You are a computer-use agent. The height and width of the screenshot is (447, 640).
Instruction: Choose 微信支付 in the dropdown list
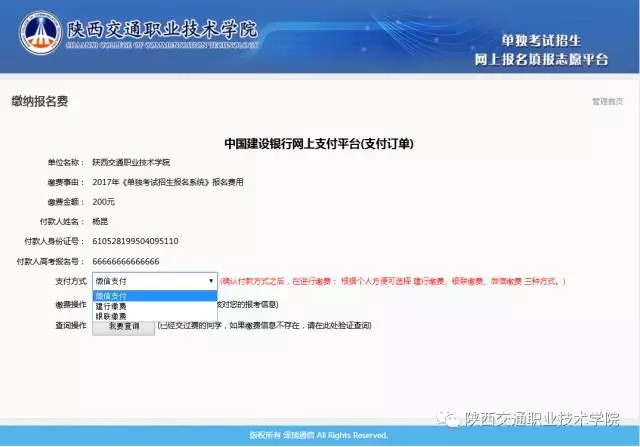155,296
